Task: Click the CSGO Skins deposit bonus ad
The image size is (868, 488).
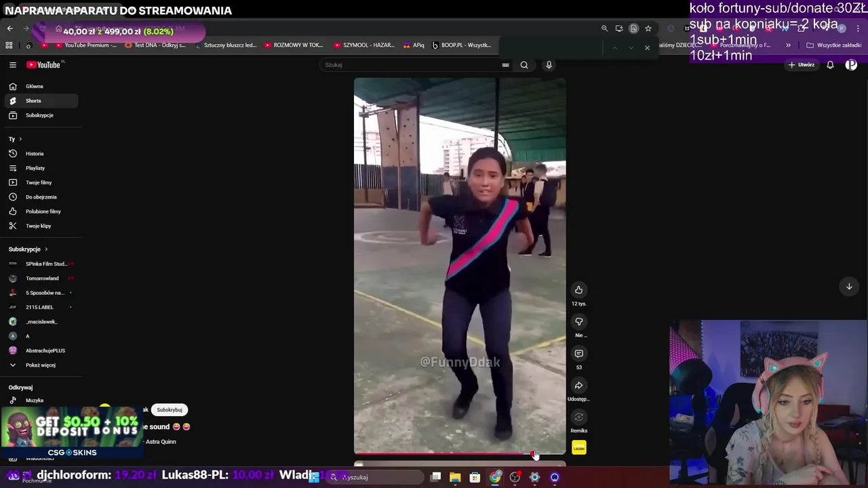Action: [72, 432]
